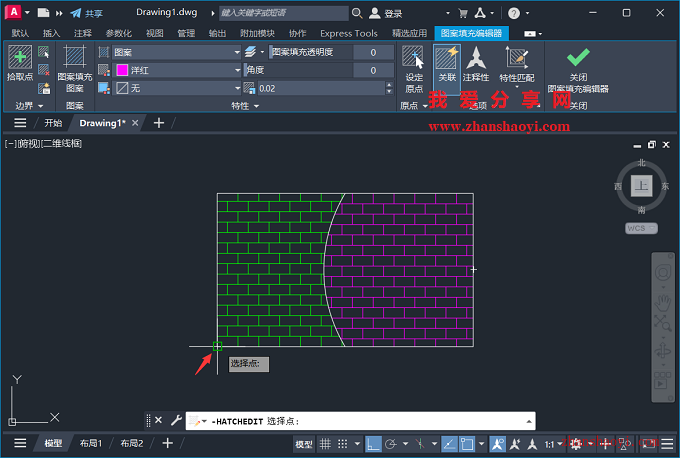Open the 视图 ribbon tab
Viewport: 680px width, 458px height.
tap(154, 33)
